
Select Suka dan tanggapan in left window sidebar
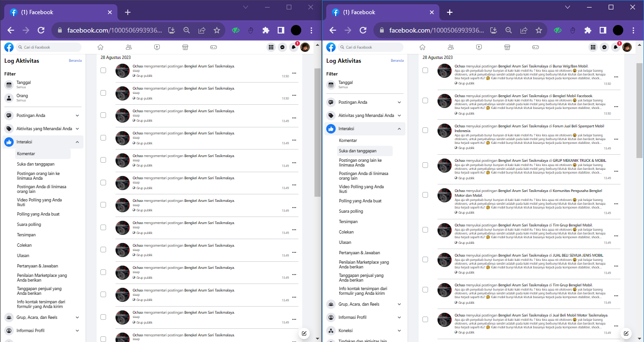point(36,164)
